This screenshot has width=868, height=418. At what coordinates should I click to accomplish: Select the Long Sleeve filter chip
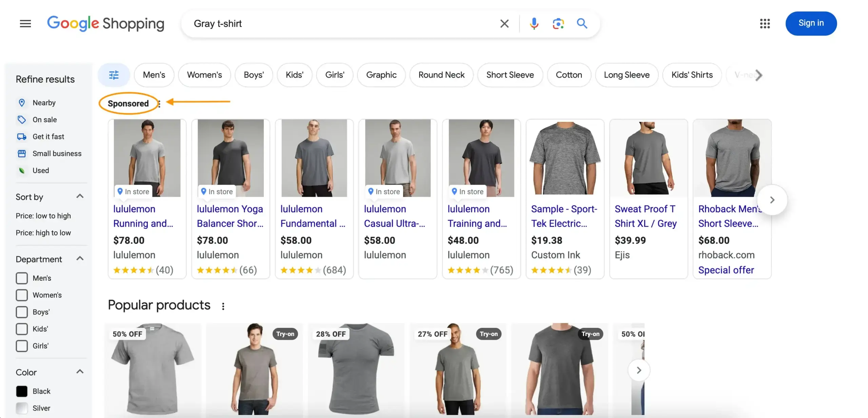[x=627, y=75]
